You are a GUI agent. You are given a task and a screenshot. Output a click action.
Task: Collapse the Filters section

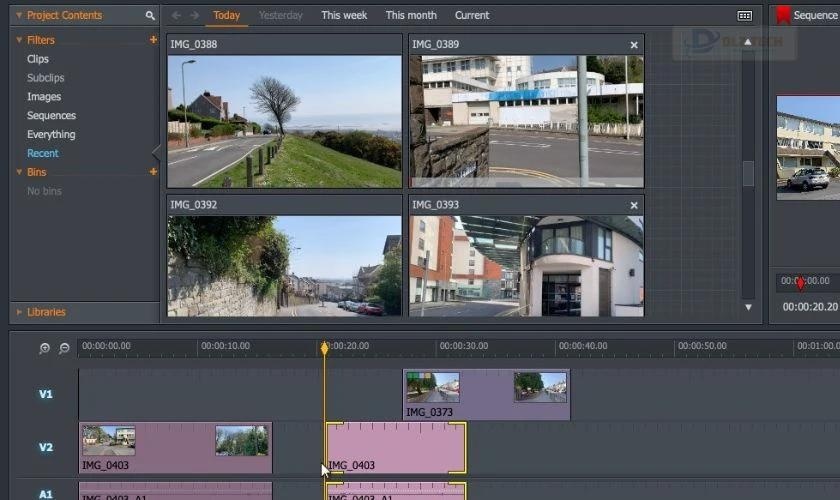click(19, 40)
